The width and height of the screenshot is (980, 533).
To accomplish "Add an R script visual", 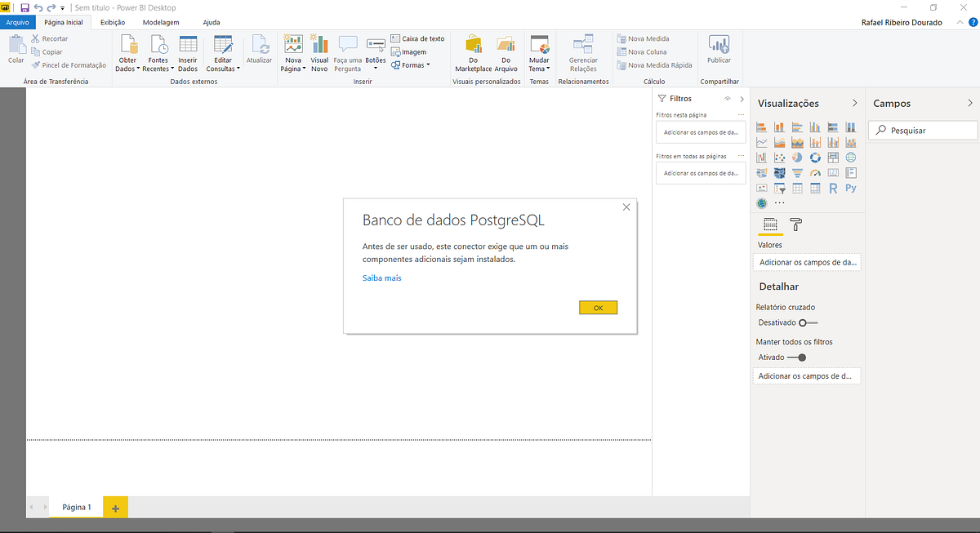I will (833, 188).
